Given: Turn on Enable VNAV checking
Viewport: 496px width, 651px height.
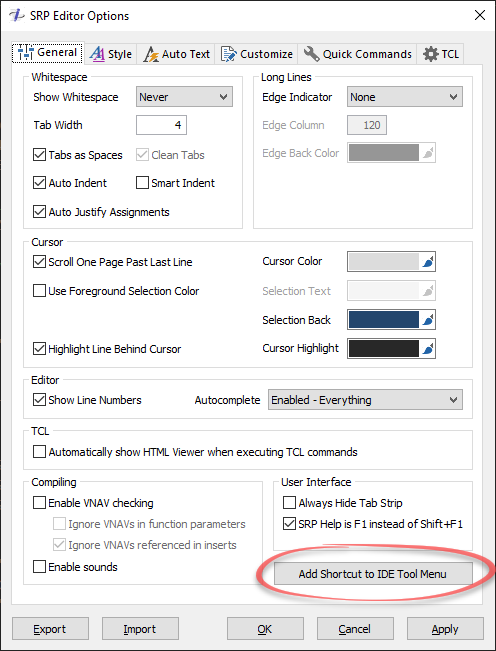Looking at the screenshot, I should 39,503.
